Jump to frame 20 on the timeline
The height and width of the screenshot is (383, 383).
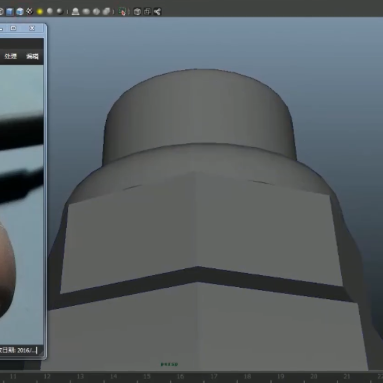pos(314,376)
